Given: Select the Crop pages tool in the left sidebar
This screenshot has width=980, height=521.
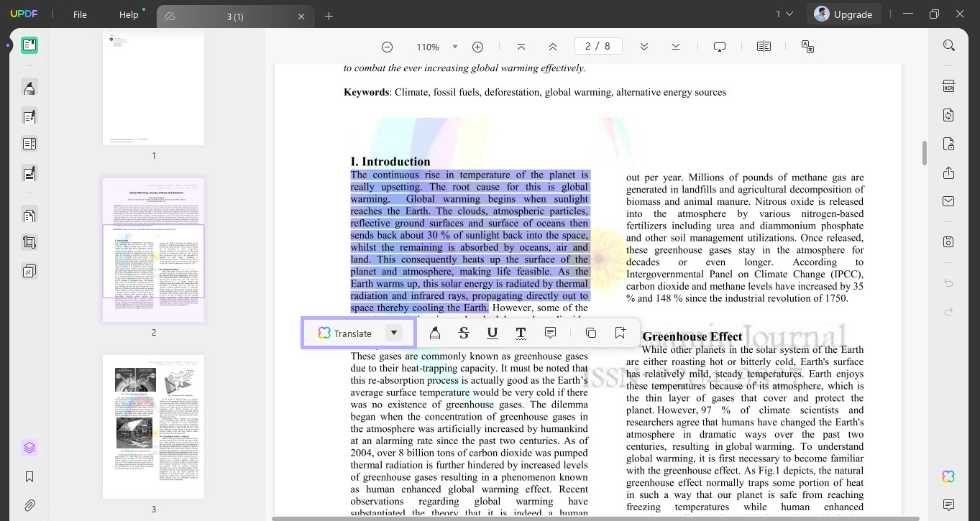Looking at the screenshot, I should click(29, 243).
